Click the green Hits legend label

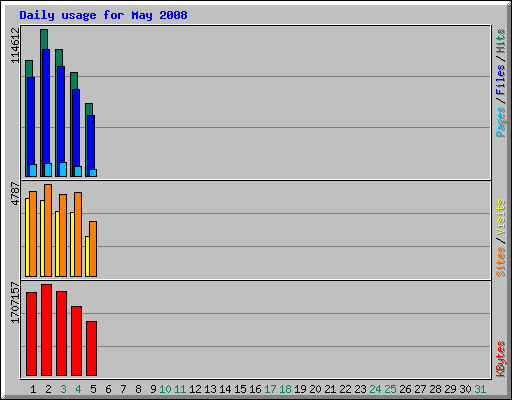[x=501, y=41]
